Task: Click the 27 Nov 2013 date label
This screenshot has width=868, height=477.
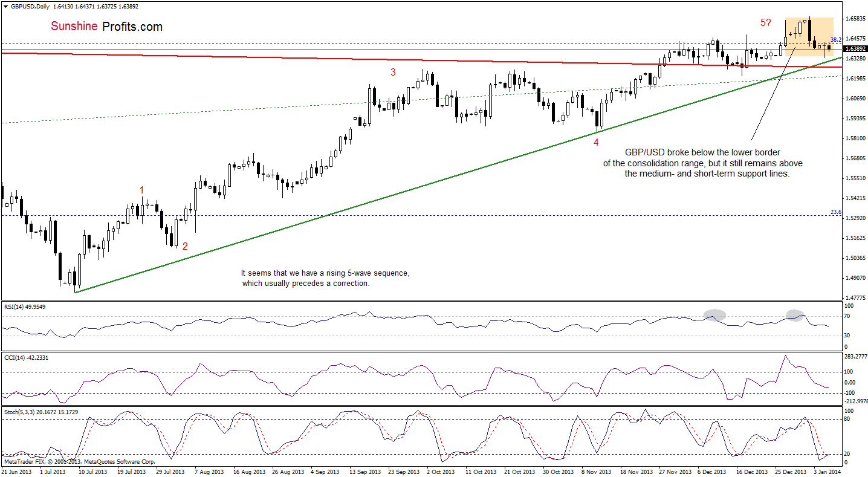Action: pyautogui.click(x=675, y=472)
